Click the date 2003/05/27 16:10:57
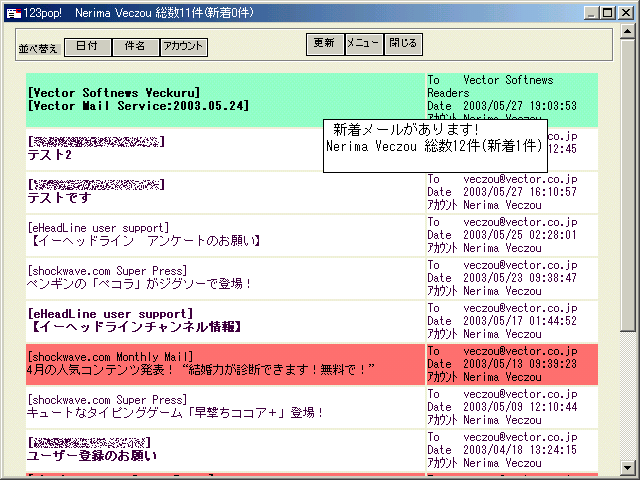The height and width of the screenshot is (480, 640). [x=520, y=192]
